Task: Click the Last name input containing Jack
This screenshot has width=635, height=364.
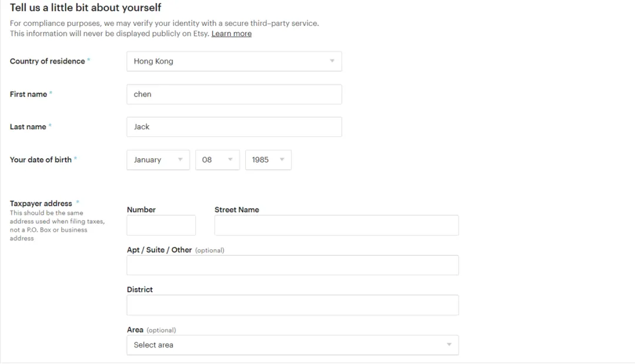Action: [234, 127]
